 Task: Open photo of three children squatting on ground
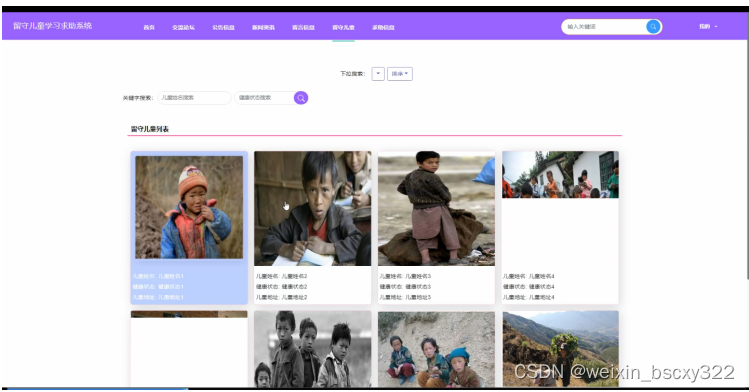(x=436, y=350)
